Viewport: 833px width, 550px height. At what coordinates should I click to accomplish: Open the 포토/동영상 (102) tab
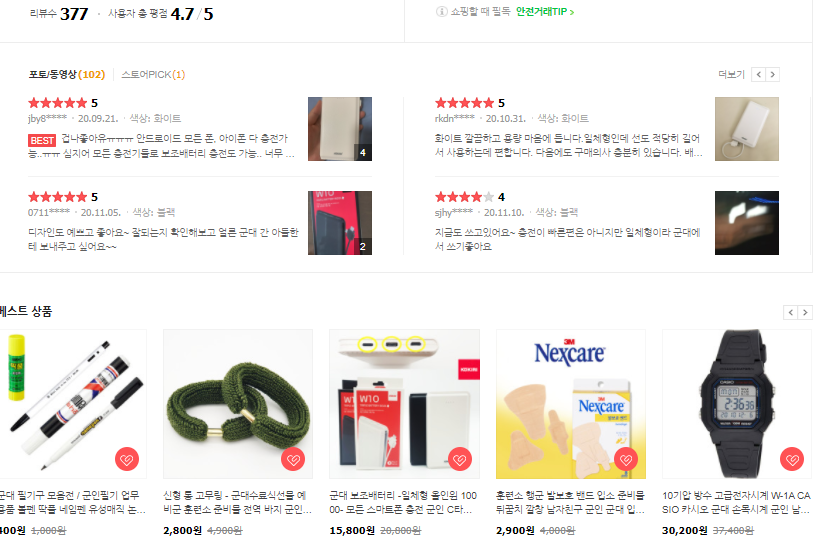[67, 74]
